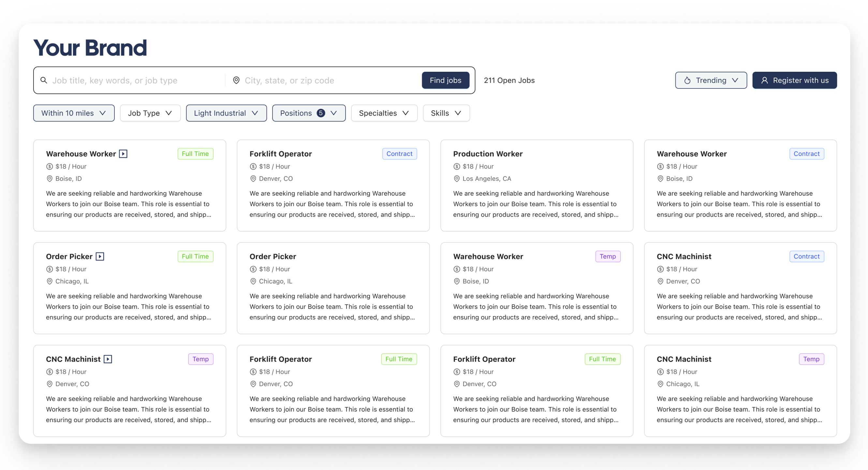Click the 211 Open Jobs count text

[509, 80]
